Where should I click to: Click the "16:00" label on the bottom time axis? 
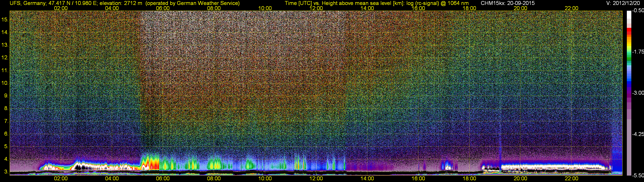click(418, 179)
